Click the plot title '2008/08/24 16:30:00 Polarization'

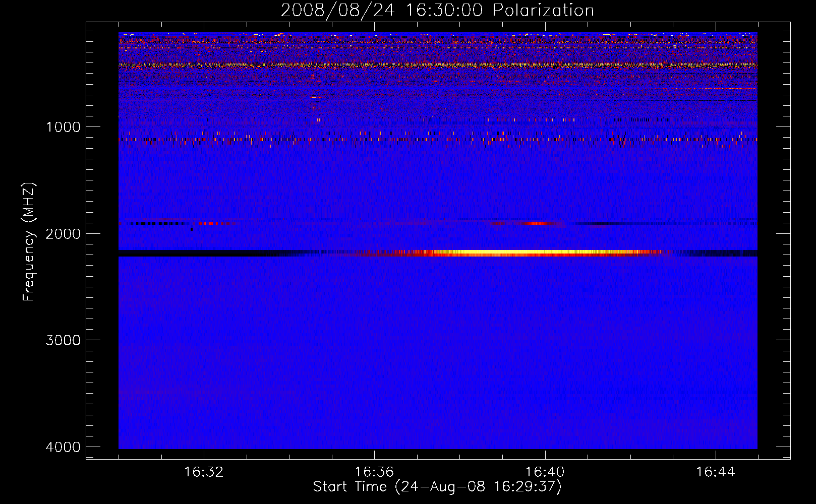click(x=437, y=10)
